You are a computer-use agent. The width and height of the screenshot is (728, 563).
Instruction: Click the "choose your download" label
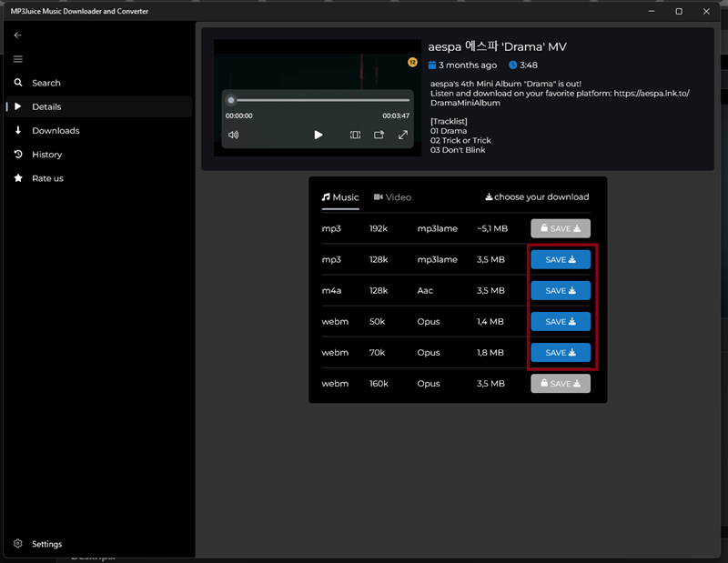[x=537, y=196]
